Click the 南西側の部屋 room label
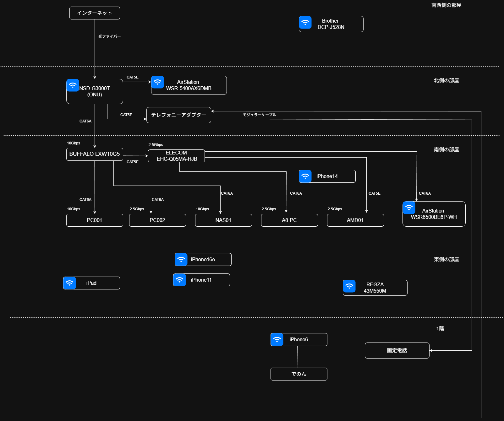This screenshot has width=504, height=421. click(x=446, y=5)
